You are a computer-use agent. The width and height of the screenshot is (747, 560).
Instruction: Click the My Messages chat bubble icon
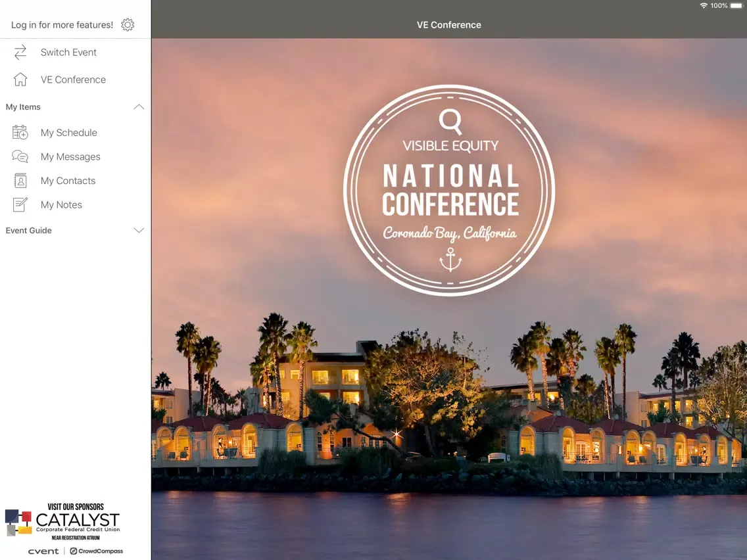pos(20,156)
